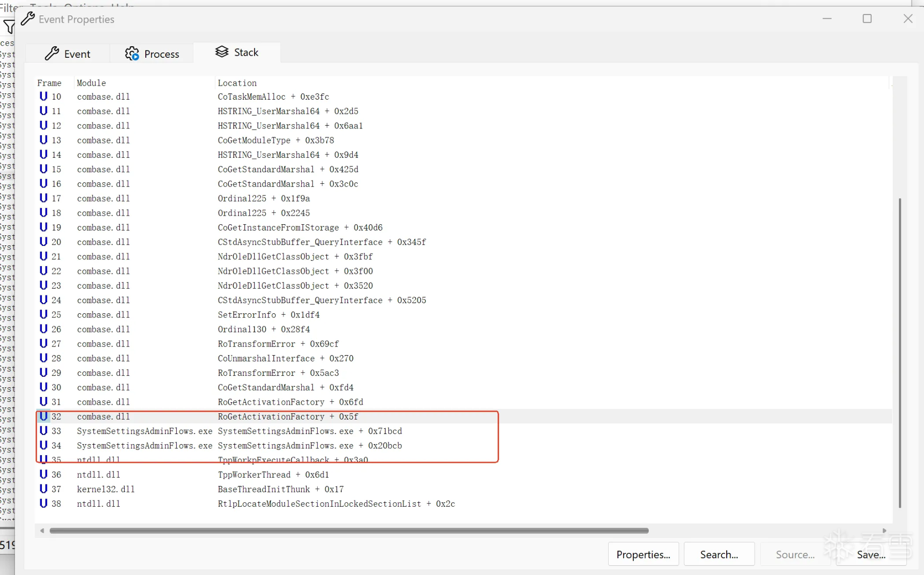924x575 pixels.
Task: Click the horizontal scrollbar left arrow
Action: pos(42,530)
